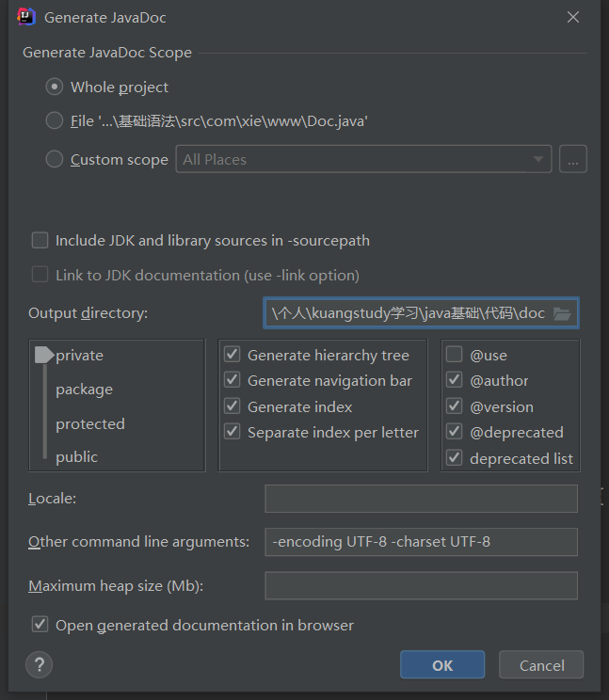Viewport: 609px width, 700px height.
Task: Open custom scope ellipsis button
Action: coord(572,159)
